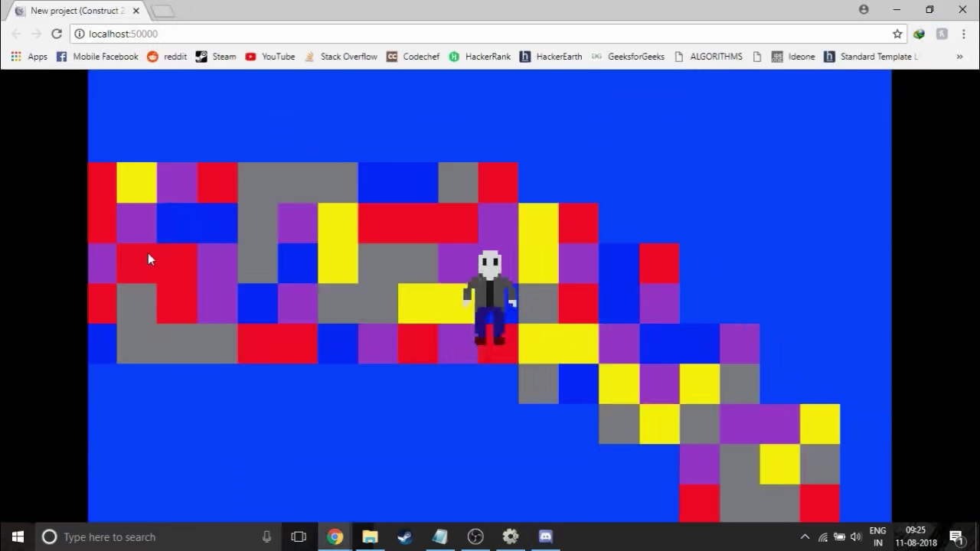The height and width of the screenshot is (551, 980).
Task: Click the masked character sprite in the game
Action: click(490, 298)
